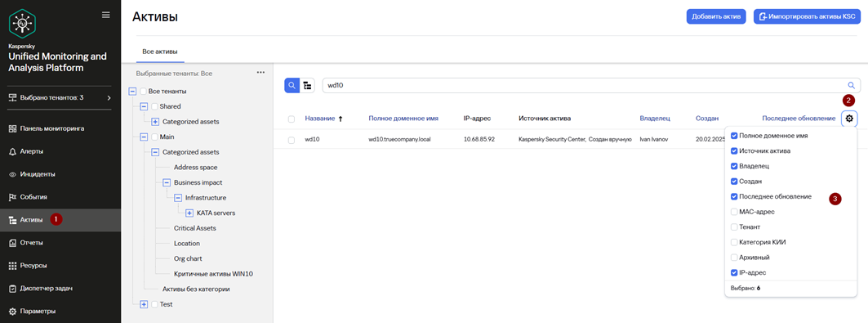Enable the Архивный column option
The height and width of the screenshot is (323, 868).
pos(734,258)
